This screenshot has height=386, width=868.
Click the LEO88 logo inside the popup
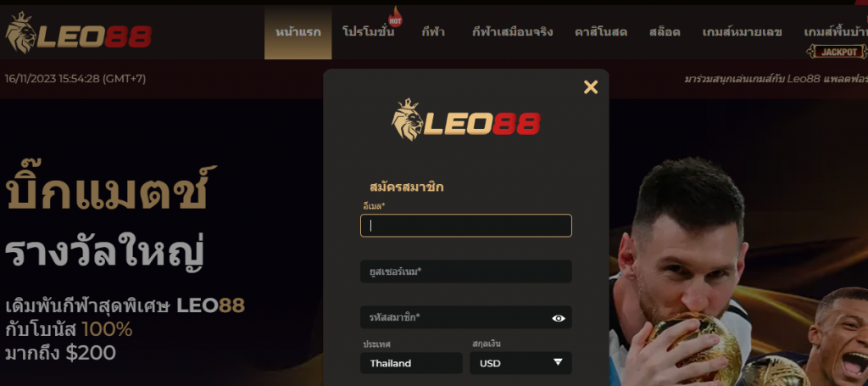coord(466,120)
